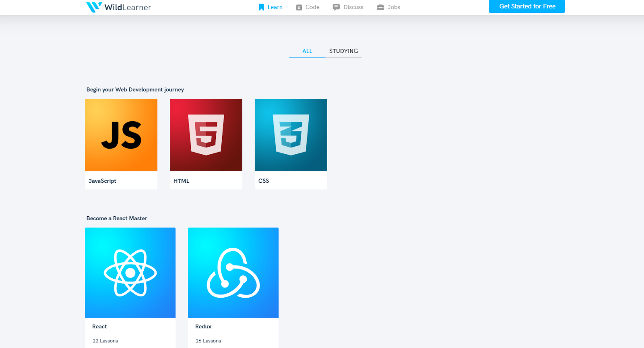Viewport: 644px width, 348px height.
Task: Open the React course thumbnail
Action: coord(130,273)
